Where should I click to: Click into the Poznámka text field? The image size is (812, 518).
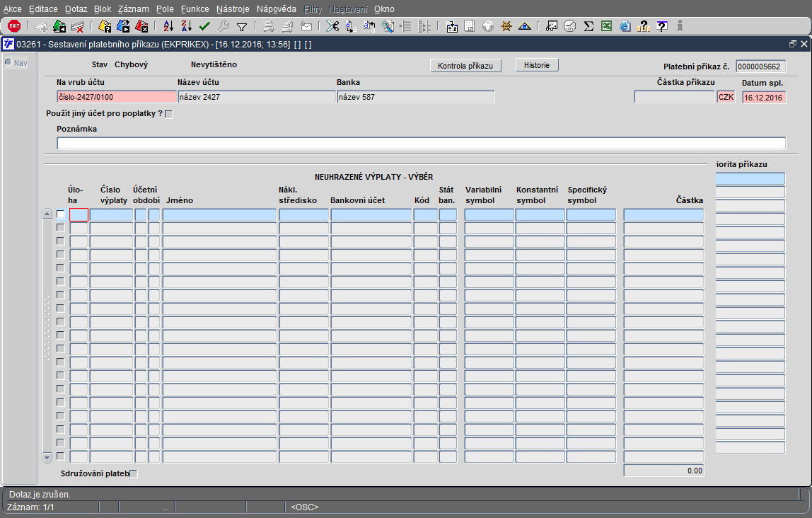click(421, 144)
